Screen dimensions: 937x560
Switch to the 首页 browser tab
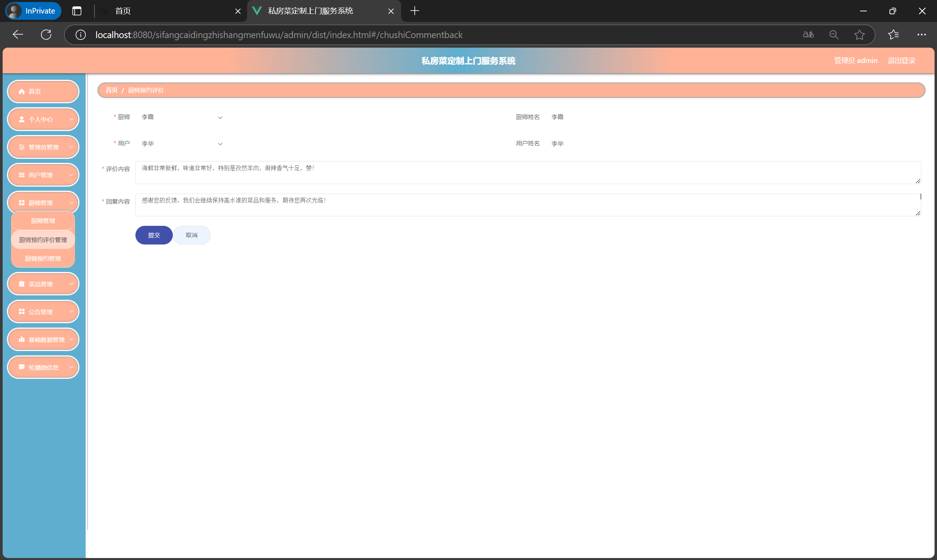tap(170, 11)
